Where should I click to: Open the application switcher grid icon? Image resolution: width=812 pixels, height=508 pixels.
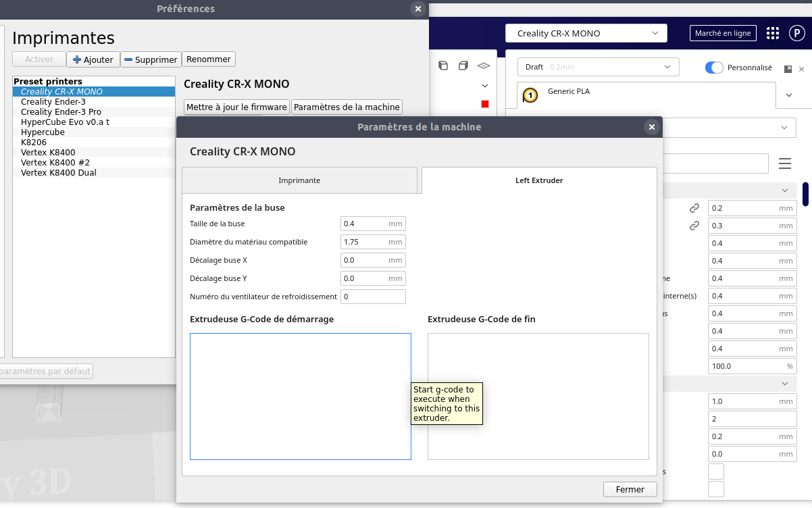click(x=773, y=33)
